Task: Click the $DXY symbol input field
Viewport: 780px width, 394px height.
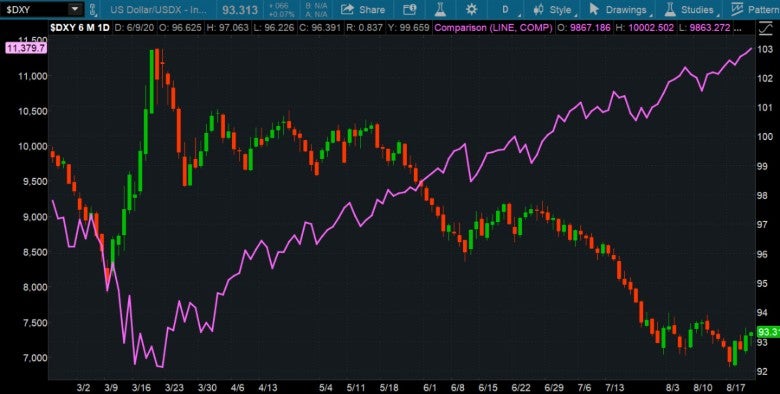Action: [x=34, y=9]
